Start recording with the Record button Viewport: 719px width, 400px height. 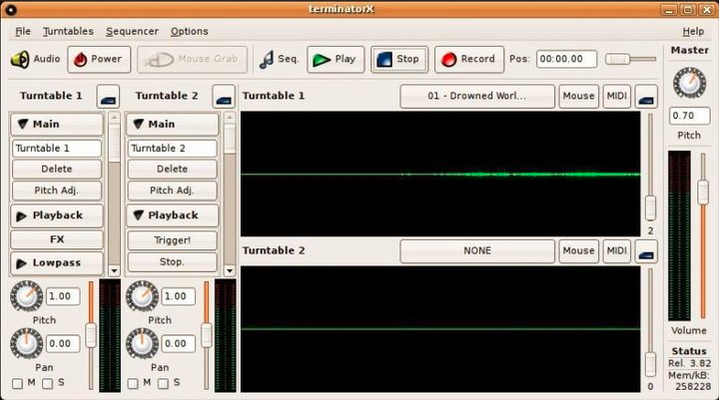467,59
